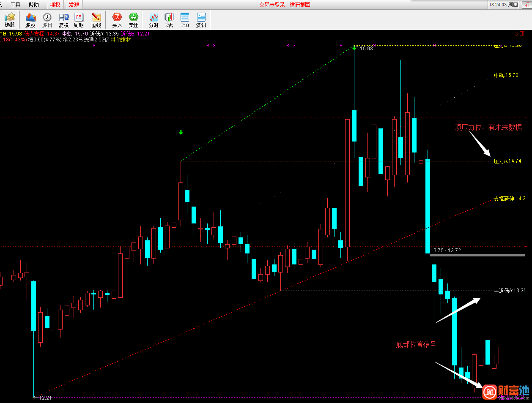Click the 近低B: 12.21 indicator value
532x403 pixels.
135,34
